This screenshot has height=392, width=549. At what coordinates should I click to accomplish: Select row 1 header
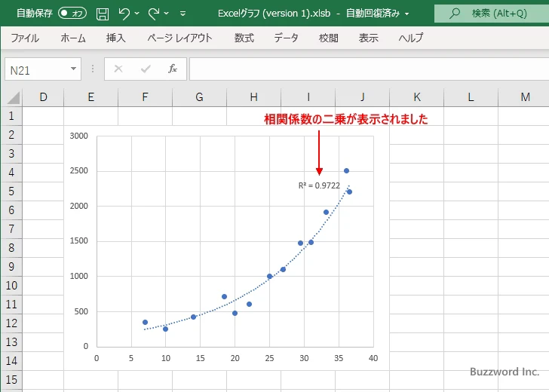coord(11,116)
